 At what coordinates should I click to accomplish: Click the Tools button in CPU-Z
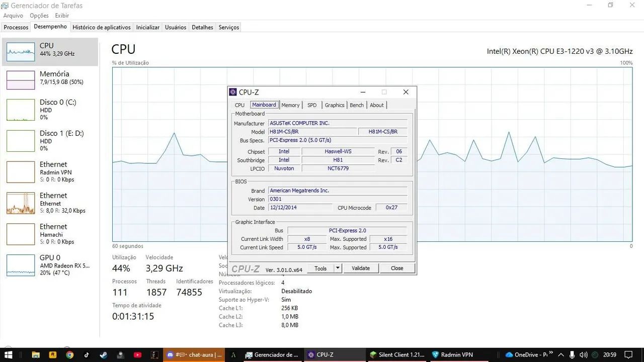[x=320, y=268]
